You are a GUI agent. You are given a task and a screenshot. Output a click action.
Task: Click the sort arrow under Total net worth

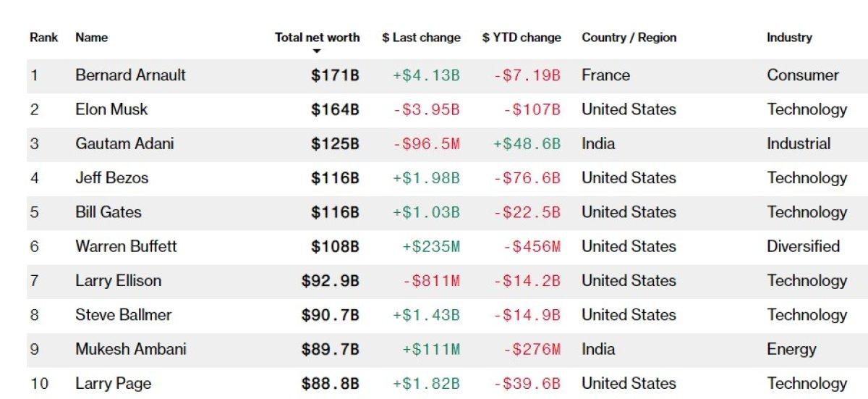pyautogui.click(x=317, y=51)
